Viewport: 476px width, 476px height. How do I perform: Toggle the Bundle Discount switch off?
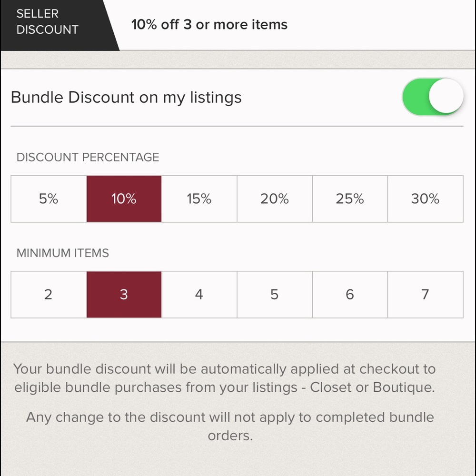point(432,97)
